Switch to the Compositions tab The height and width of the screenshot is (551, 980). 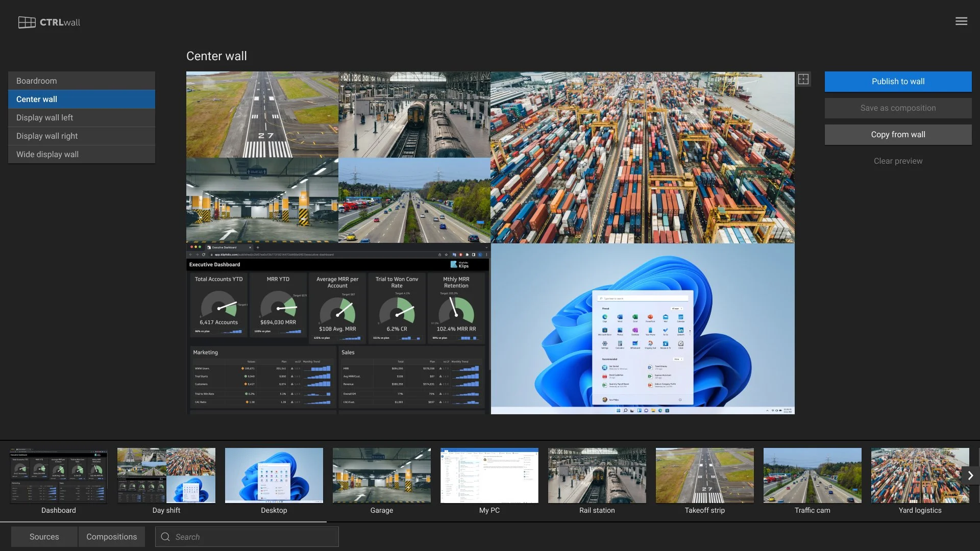point(111,537)
